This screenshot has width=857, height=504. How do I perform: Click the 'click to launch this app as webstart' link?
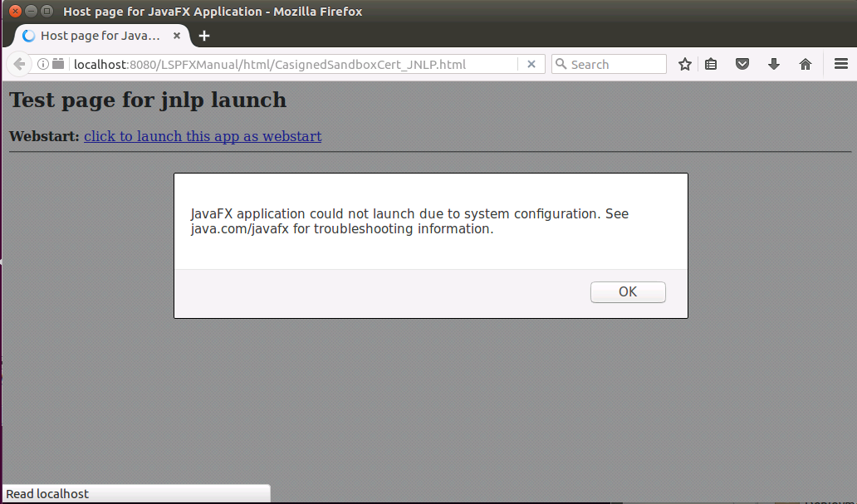pos(203,136)
